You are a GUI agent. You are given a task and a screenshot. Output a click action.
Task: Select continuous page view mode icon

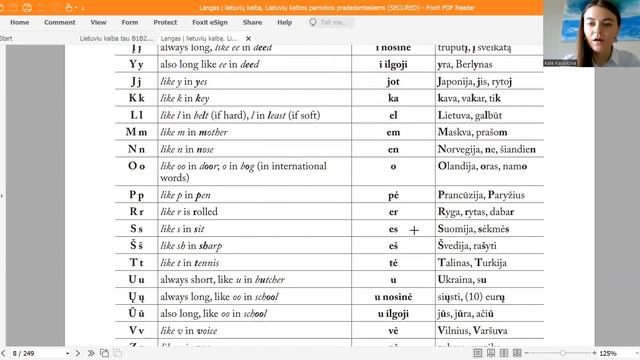pos(491,353)
